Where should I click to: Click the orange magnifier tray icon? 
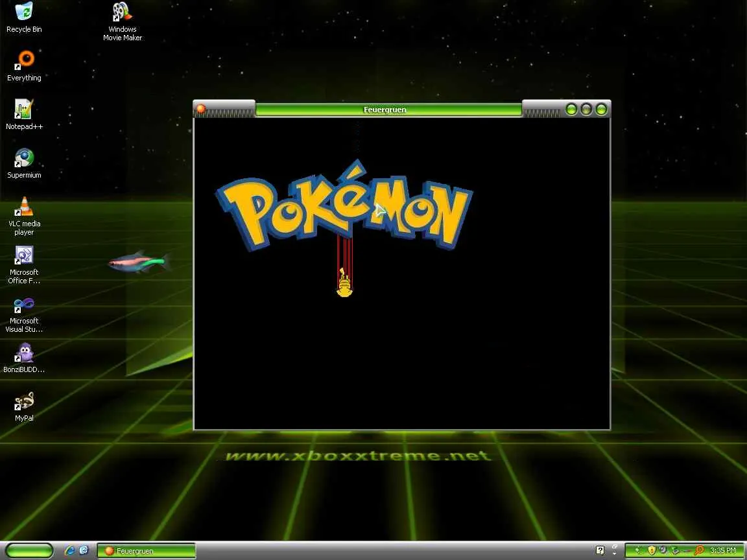700,550
